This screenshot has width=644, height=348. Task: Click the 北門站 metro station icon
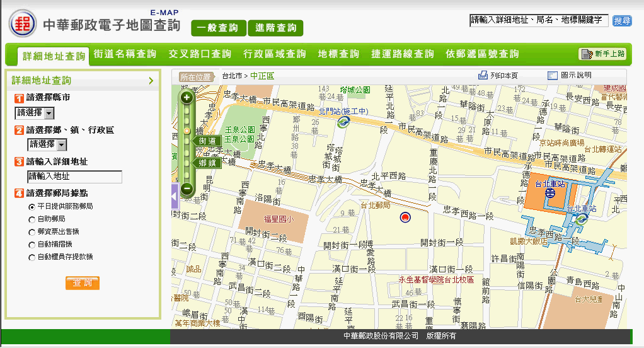coord(343,122)
